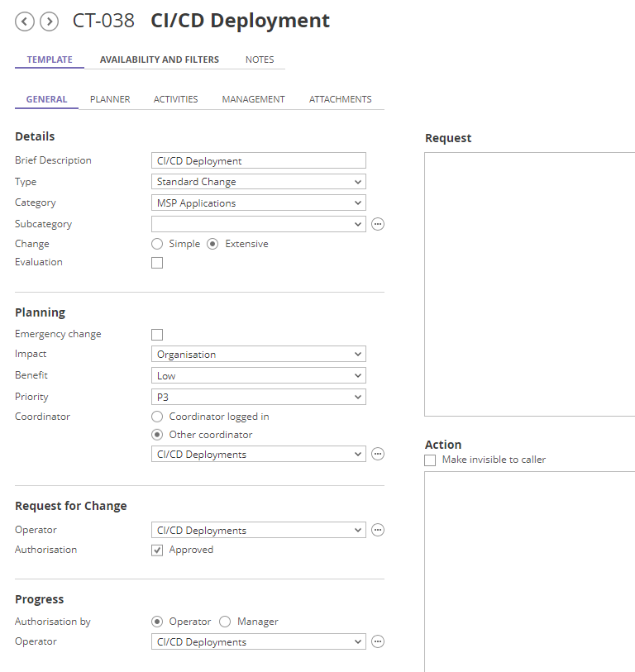Viewport: 635px width, 672px height.
Task: Uncheck the Approved authorisation checkbox
Action: pos(157,550)
